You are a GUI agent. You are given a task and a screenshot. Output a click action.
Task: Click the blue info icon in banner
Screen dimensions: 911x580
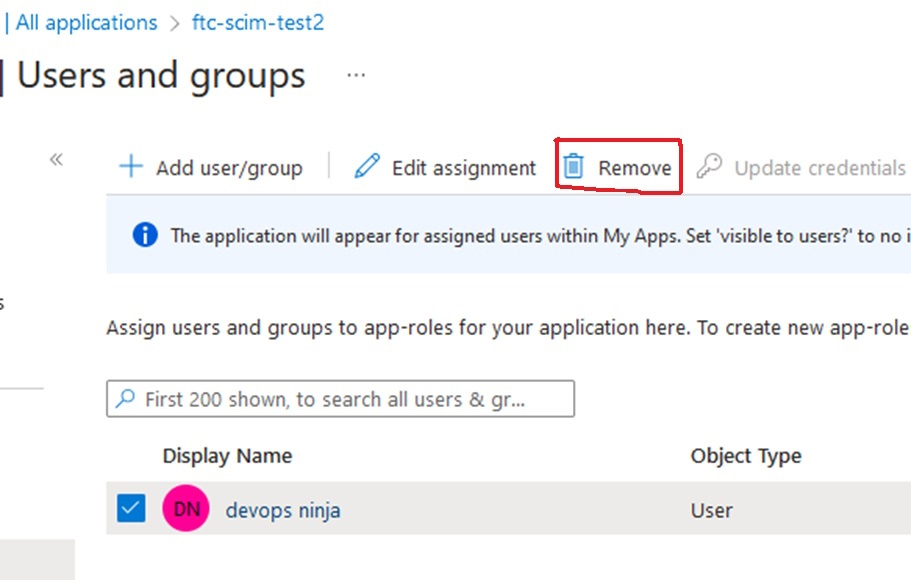coord(145,236)
